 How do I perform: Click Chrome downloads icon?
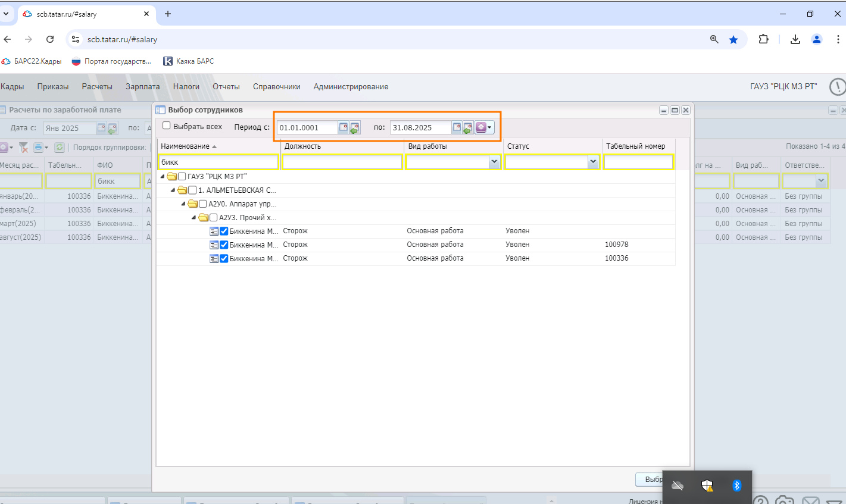795,39
